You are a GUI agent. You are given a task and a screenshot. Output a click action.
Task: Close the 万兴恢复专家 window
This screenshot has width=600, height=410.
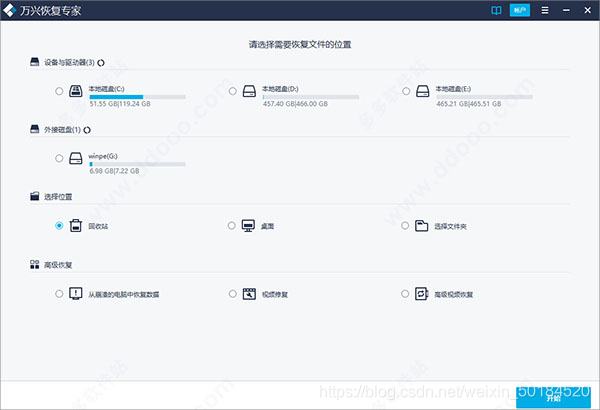(x=588, y=10)
